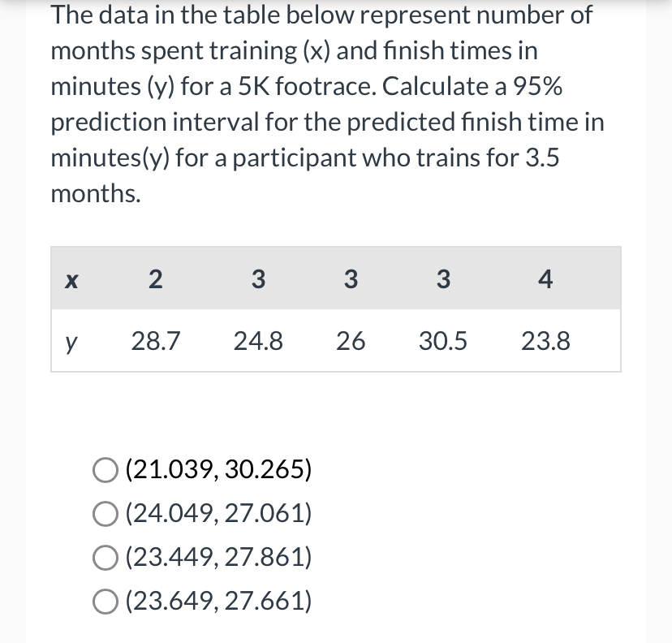This screenshot has height=643, width=672.
Task: Click the x row header in the table
Action: [71, 279]
